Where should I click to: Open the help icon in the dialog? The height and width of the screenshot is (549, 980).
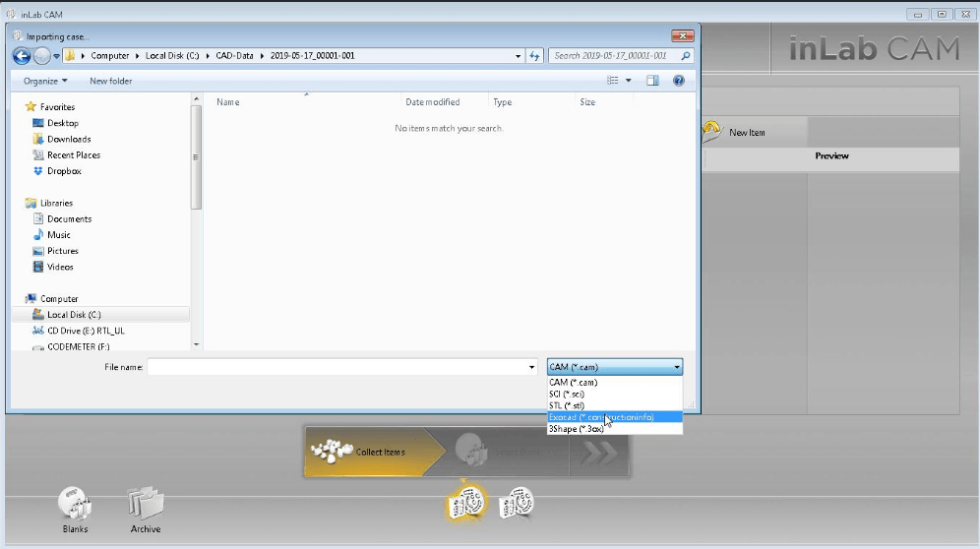coord(679,80)
